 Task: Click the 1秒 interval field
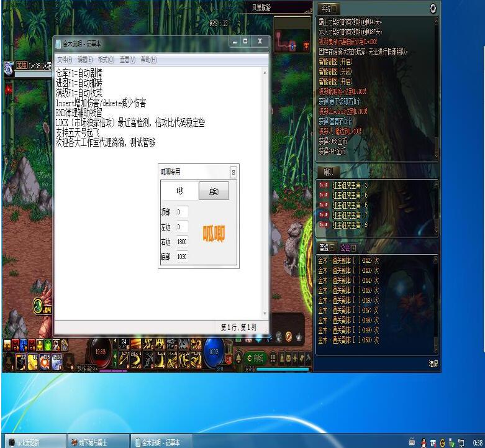[179, 191]
